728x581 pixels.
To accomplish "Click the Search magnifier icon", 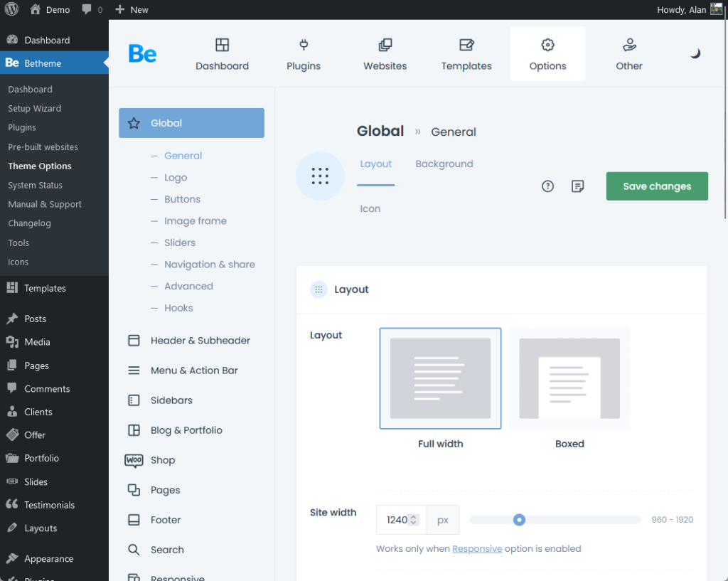I will (134, 550).
